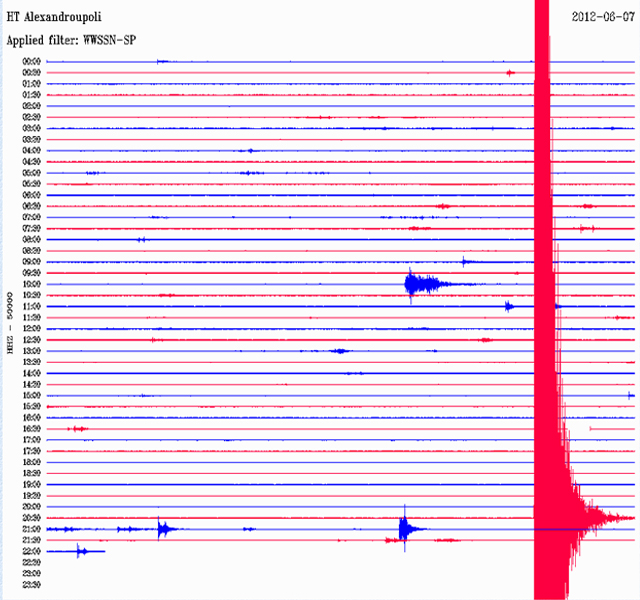The image size is (640, 600).
Task: Click the small red burst on 16:30 trace
Action: pyautogui.click(x=76, y=429)
